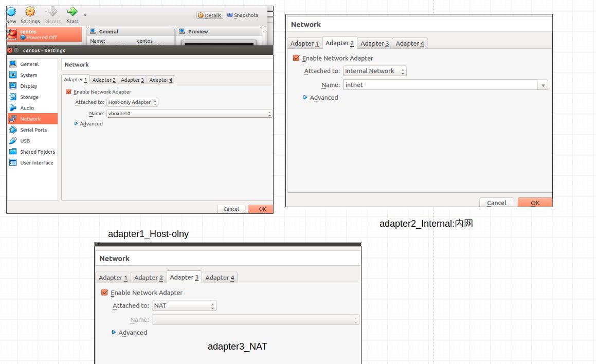The height and width of the screenshot is (364, 596).
Task: Click disabled Name field in NAT panel
Action: coord(256,320)
